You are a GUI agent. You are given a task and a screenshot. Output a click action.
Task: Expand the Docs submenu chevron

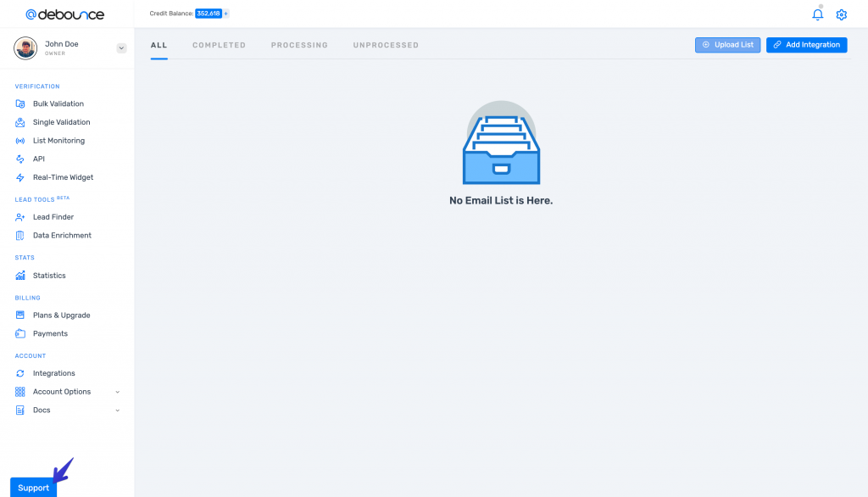click(117, 410)
